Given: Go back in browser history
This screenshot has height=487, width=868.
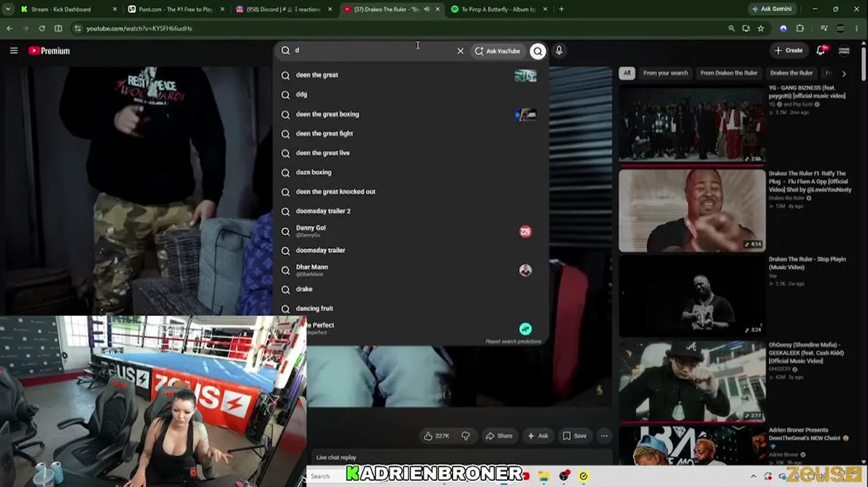Looking at the screenshot, I should point(9,28).
